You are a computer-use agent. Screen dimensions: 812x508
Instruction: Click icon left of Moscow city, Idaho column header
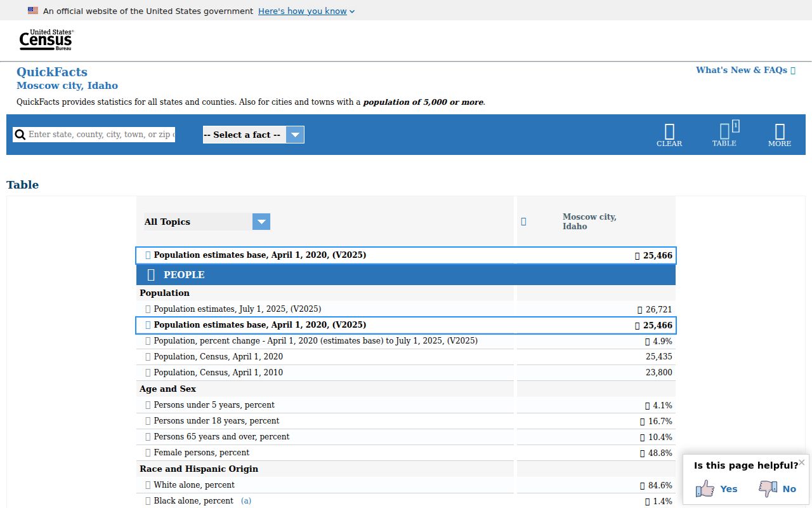523,222
